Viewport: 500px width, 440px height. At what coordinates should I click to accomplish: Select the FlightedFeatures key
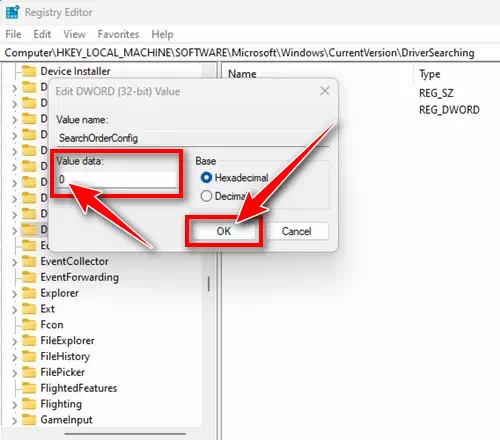(x=79, y=388)
